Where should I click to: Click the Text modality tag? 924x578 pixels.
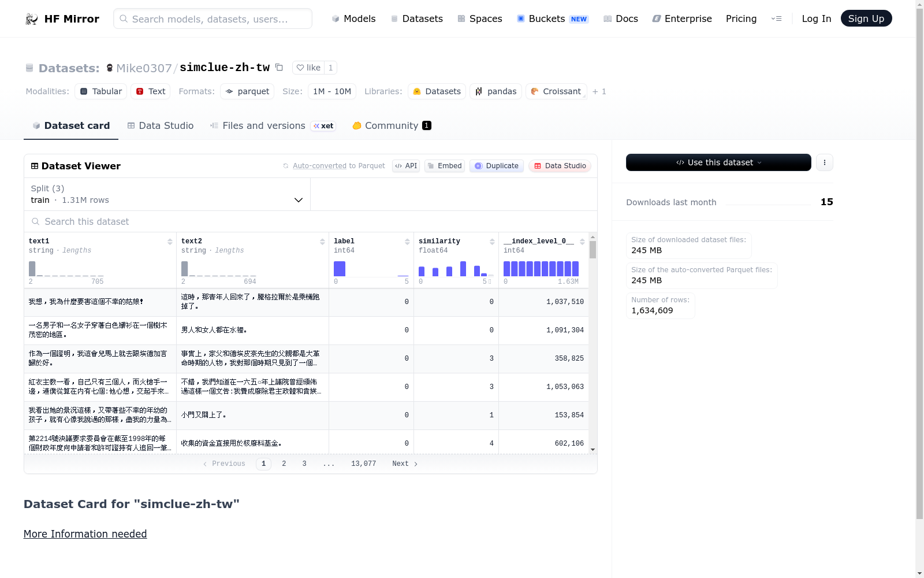point(151,91)
